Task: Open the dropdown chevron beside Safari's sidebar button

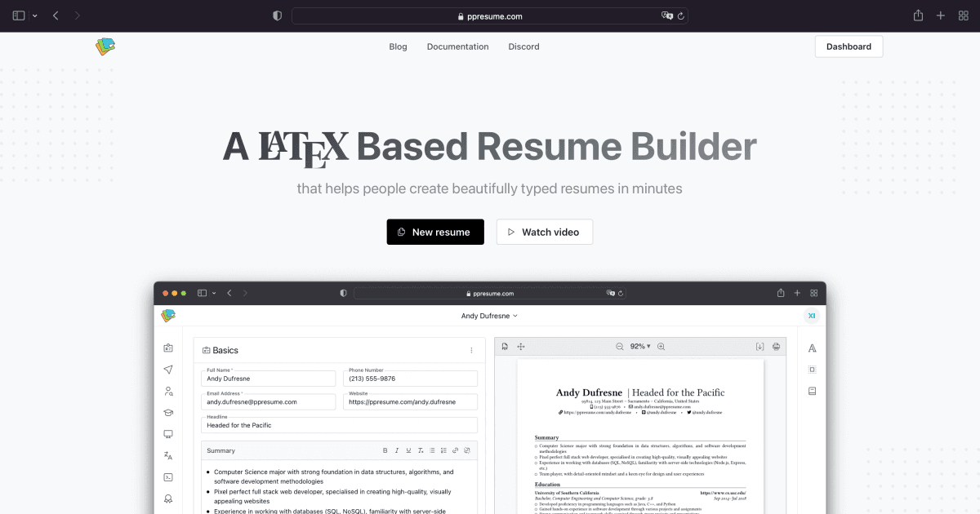Action: click(34, 16)
